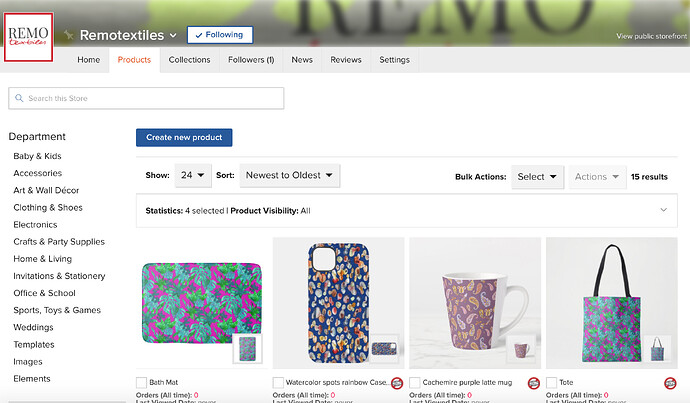Check the Bath Mat product checkbox
The image size is (690, 403).
141,382
